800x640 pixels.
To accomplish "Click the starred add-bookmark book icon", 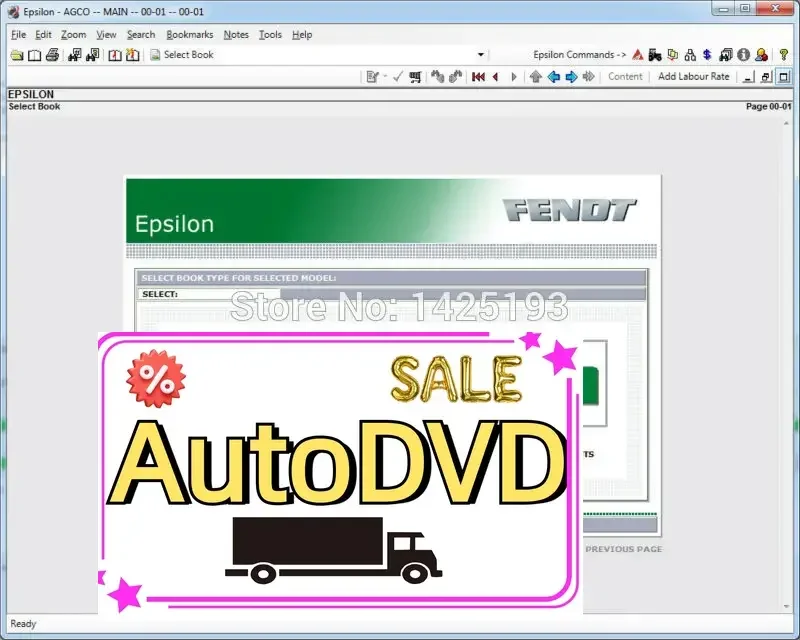I will 133,55.
